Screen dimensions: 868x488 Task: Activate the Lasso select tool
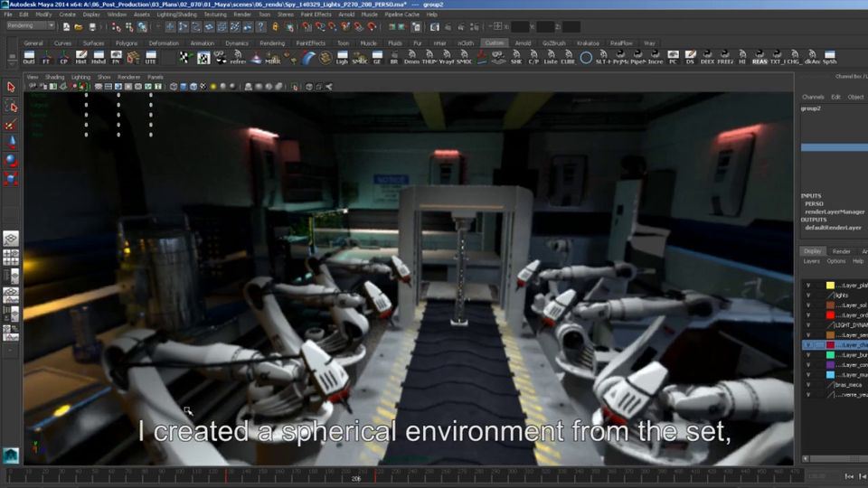coord(11,106)
